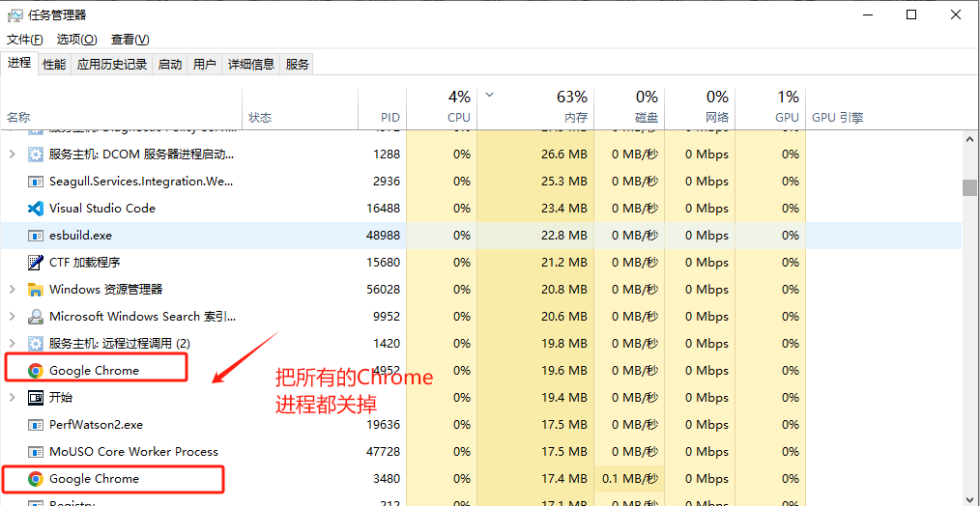This screenshot has height=506, width=980.
Task: Click the MoUSO Core Worker Process icon
Action: tap(36, 452)
